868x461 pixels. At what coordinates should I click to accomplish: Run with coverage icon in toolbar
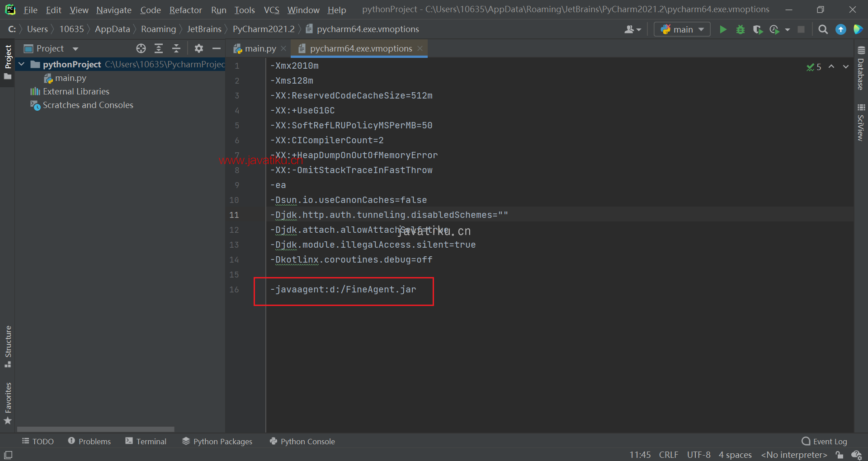[x=757, y=29]
